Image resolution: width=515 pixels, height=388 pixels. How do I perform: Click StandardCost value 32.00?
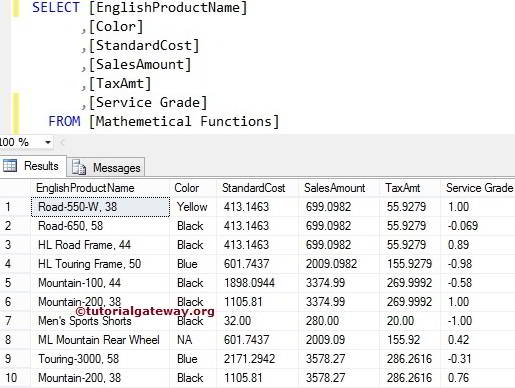257,321
